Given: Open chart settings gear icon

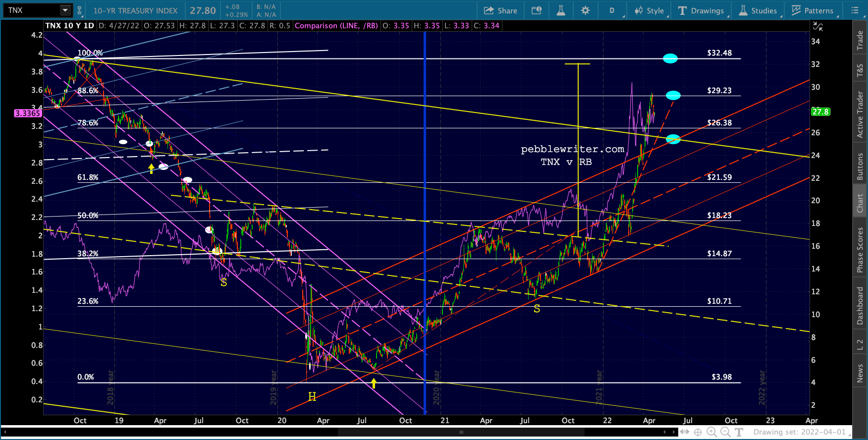Looking at the screenshot, I should click(x=585, y=10).
